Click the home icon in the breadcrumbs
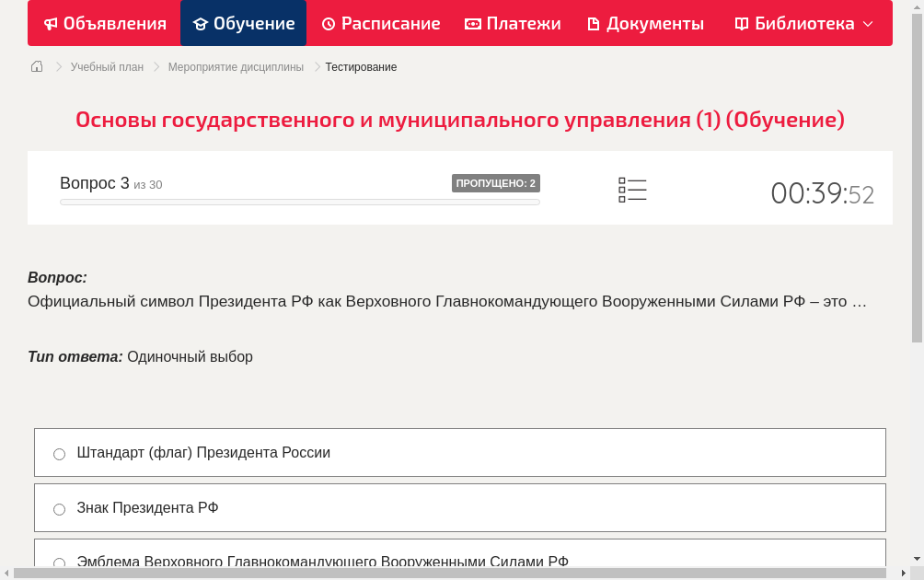 click(36, 66)
